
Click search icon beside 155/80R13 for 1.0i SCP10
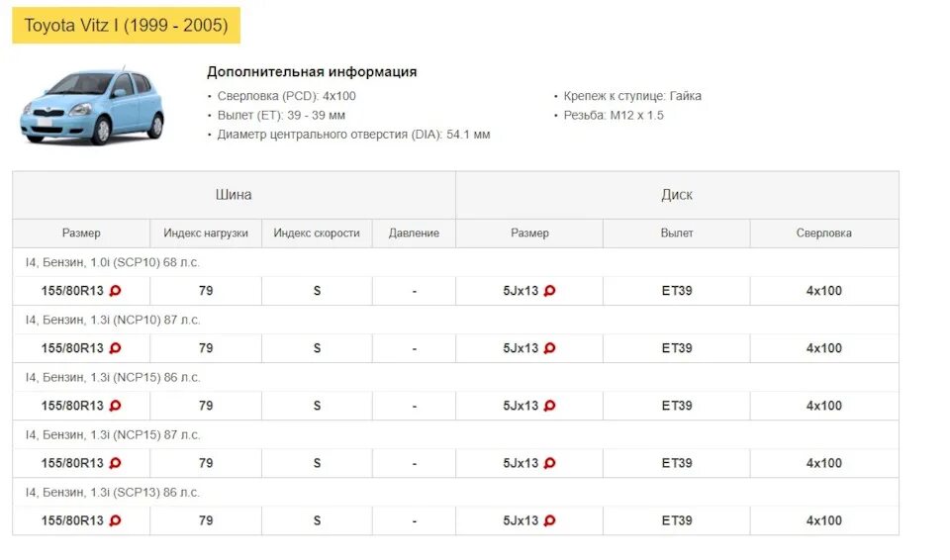click(x=115, y=291)
